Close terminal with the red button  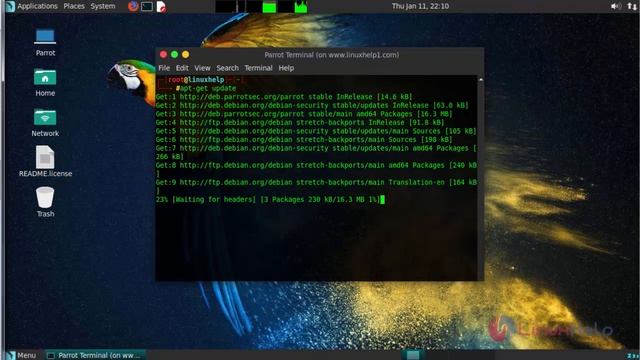[x=163, y=54]
